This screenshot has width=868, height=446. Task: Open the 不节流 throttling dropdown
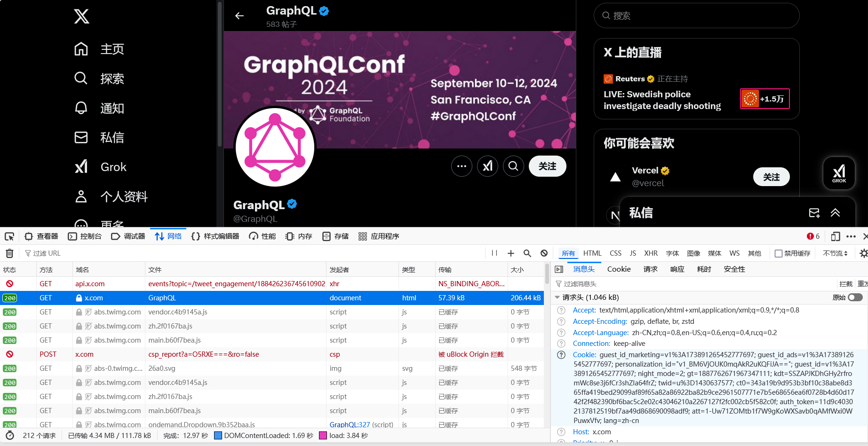835,253
